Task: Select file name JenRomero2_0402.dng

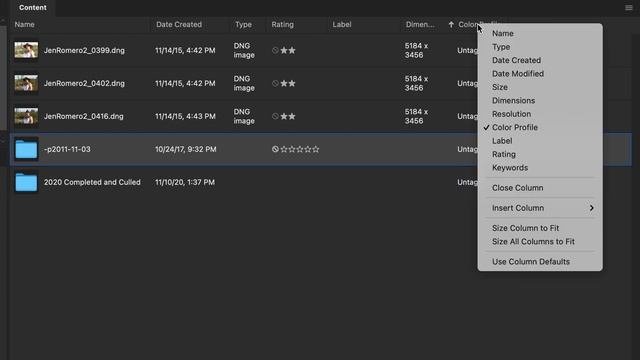Action: (x=84, y=83)
